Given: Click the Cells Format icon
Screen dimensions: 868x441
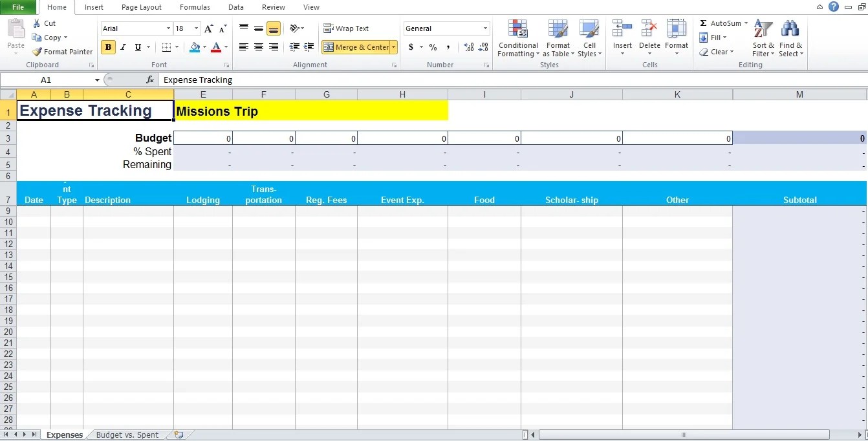Looking at the screenshot, I should click(677, 29).
